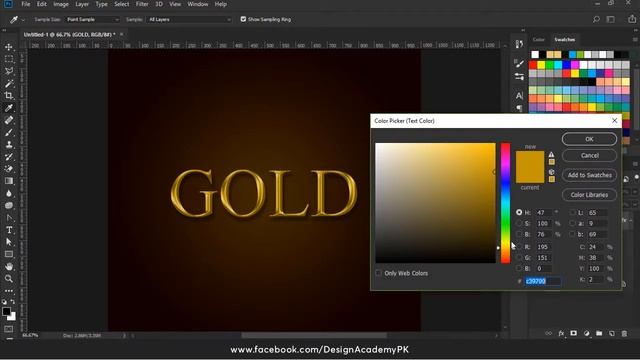Select the Lasso tool

pos(9,71)
